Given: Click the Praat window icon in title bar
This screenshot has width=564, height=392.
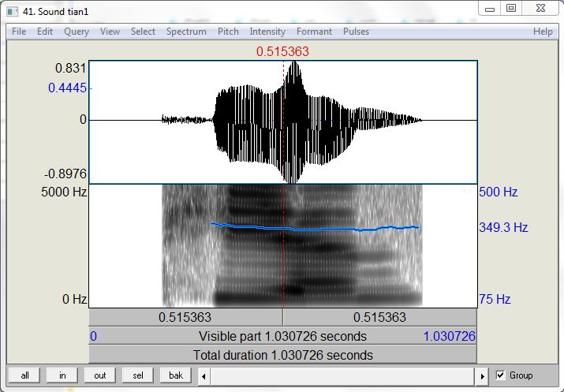Looking at the screenshot, I should [13, 12].
